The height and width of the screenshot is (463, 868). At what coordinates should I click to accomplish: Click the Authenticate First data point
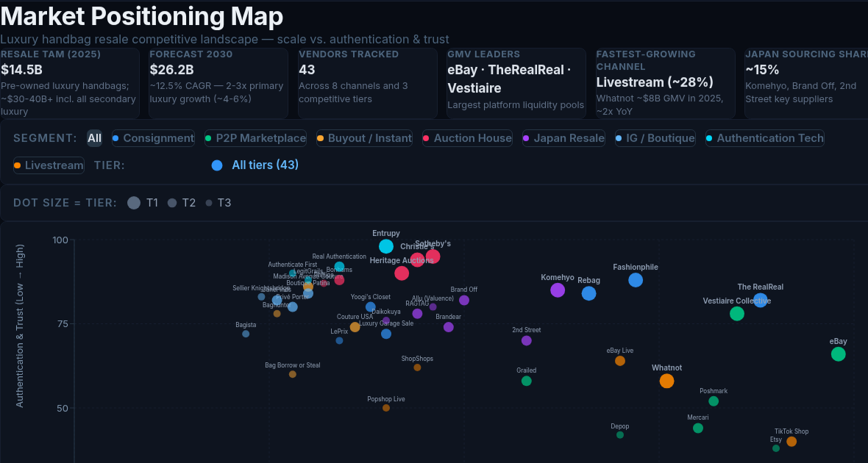point(293,273)
